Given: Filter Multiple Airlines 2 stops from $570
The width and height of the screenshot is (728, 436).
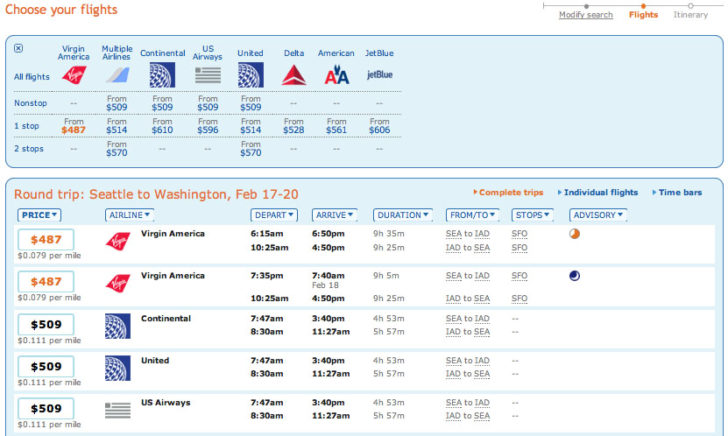Looking at the screenshot, I should click(117, 149).
